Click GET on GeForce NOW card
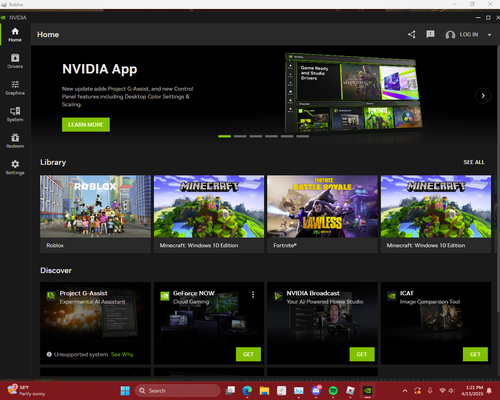500x400 pixels. (248, 354)
